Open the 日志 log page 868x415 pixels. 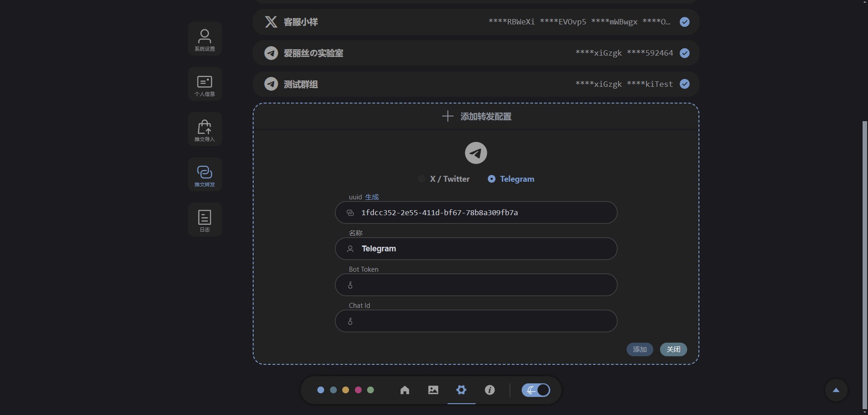click(204, 220)
